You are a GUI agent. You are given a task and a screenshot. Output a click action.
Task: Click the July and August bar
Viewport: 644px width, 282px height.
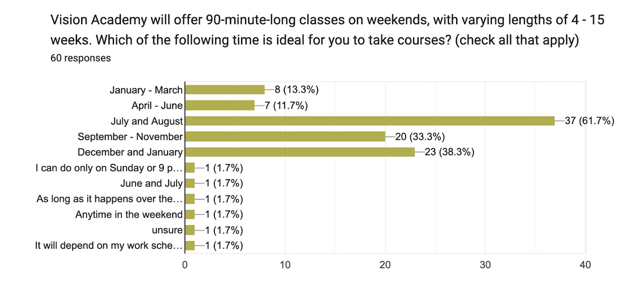coord(370,121)
